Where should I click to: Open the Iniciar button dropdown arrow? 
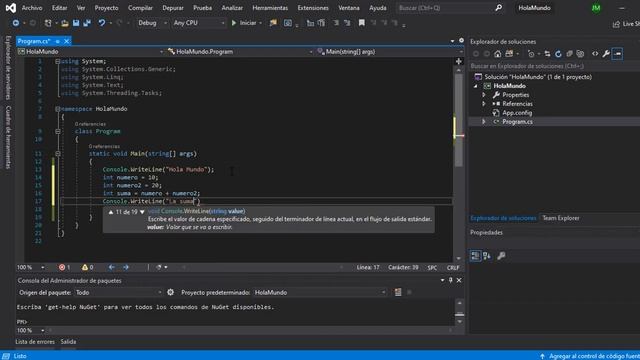click(x=260, y=23)
